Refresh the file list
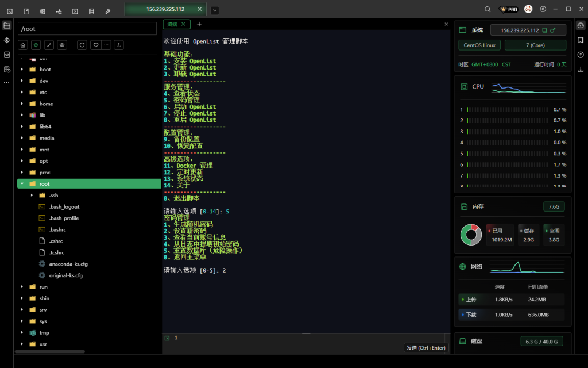 [82, 45]
